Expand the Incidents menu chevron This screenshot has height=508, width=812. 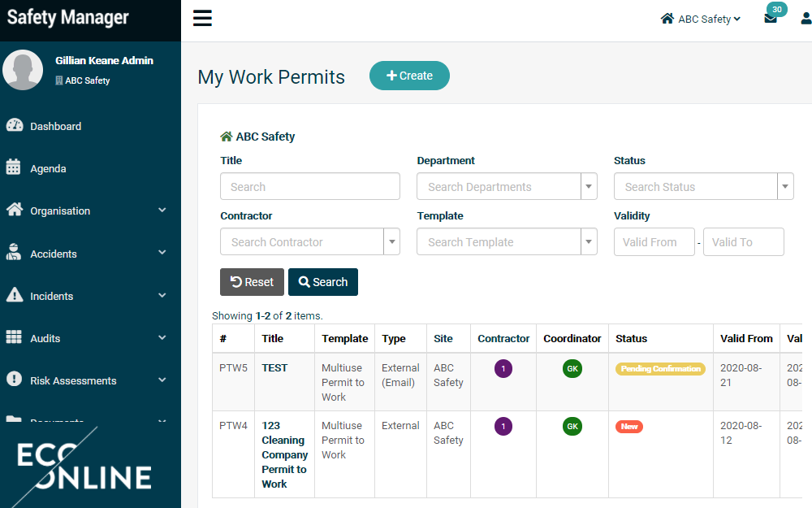(162, 295)
